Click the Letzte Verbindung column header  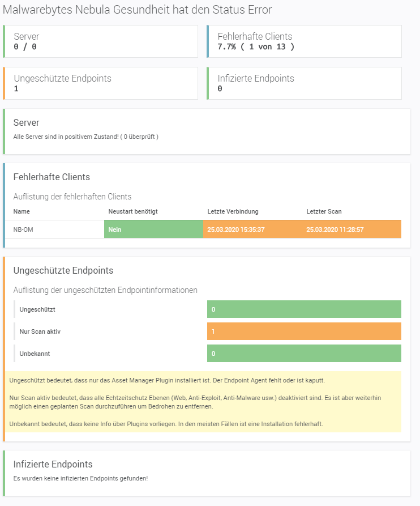pyautogui.click(x=233, y=211)
